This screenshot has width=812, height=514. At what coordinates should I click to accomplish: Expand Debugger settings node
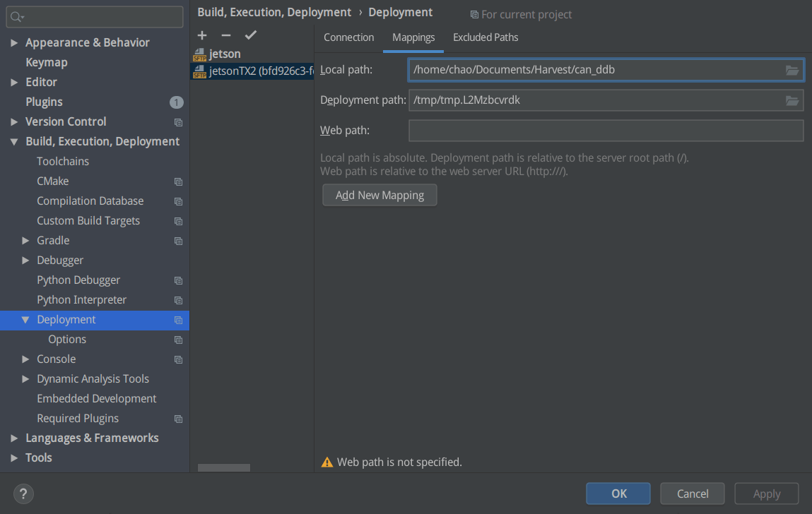coord(25,260)
